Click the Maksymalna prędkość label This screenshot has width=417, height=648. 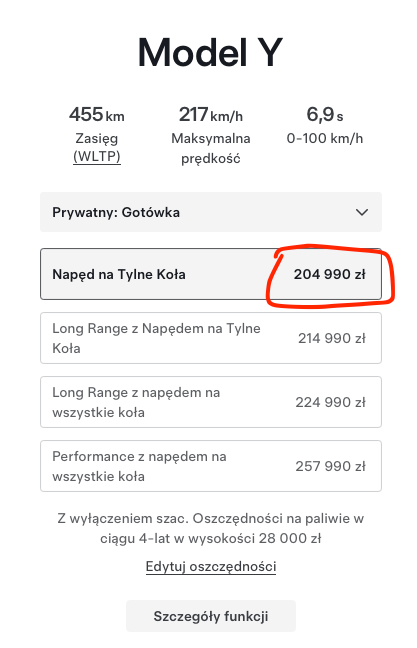click(211, 148)
